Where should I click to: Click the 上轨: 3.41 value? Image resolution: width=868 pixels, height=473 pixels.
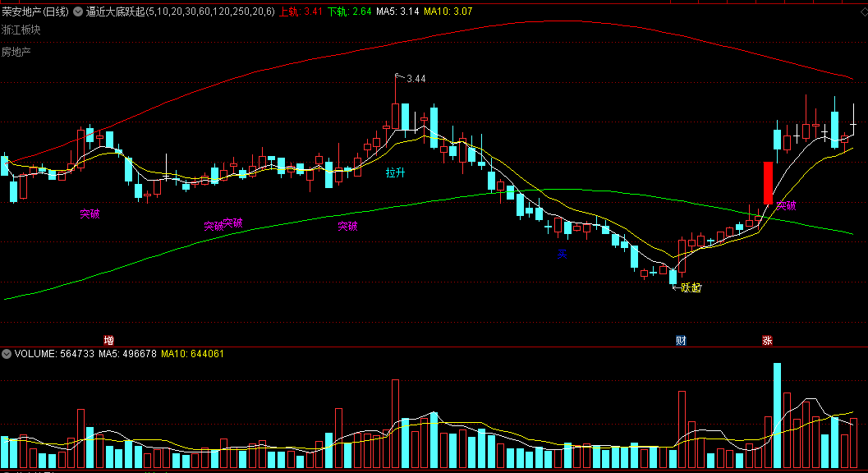pos(301,11)
